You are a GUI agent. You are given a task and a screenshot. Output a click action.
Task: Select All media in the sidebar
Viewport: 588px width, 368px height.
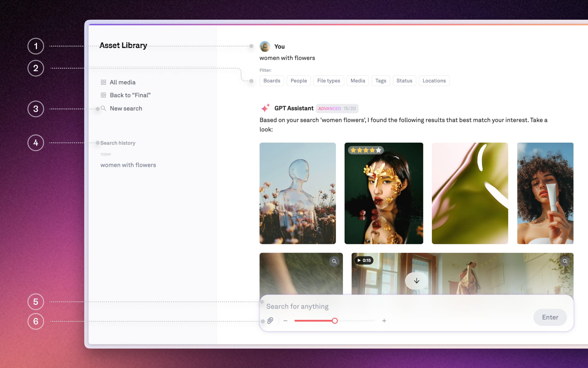click(122, 82)
